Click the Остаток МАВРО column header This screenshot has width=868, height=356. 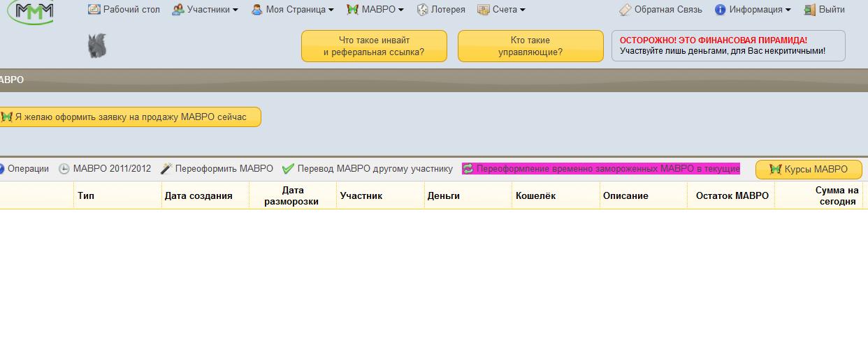point(732,195)
